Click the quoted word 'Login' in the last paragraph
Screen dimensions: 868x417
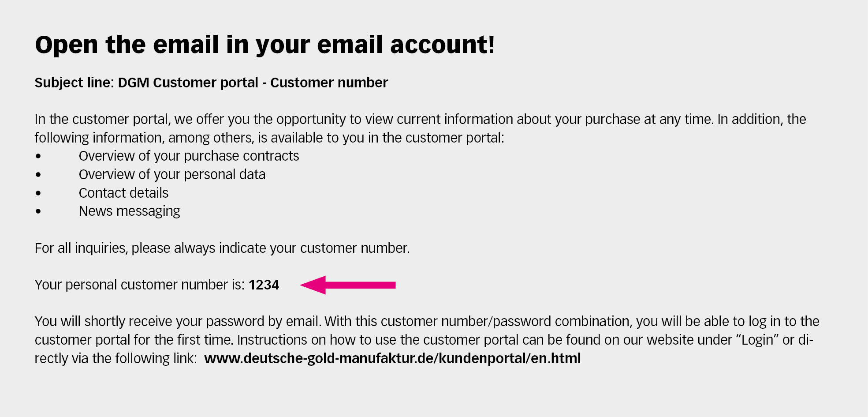pyautogui.click(x=757, y=340)
